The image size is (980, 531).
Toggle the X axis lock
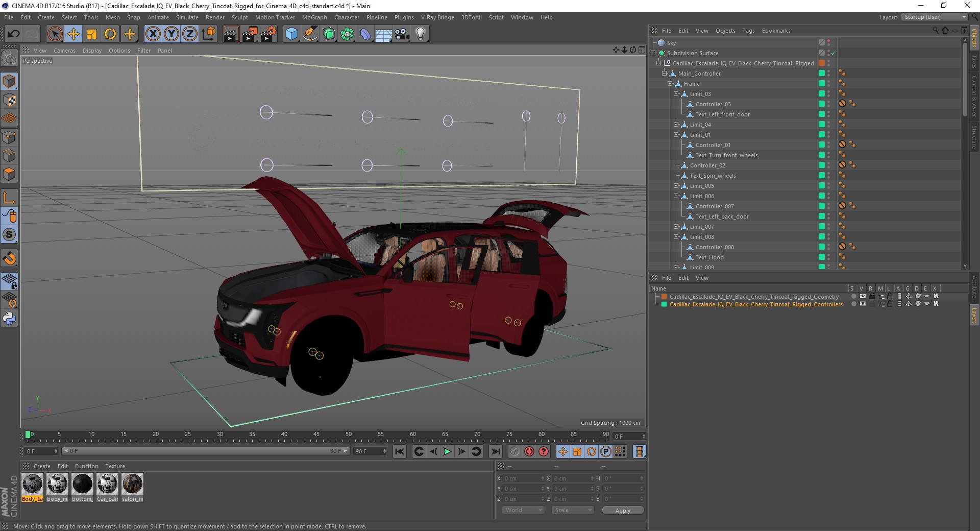coord(153,34)
